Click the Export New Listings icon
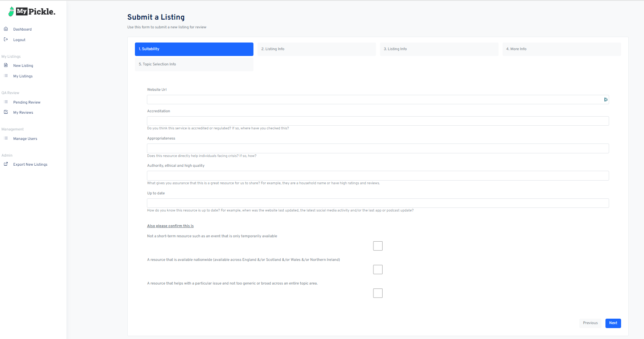The image size is (644, 339). tap(6, 164)
